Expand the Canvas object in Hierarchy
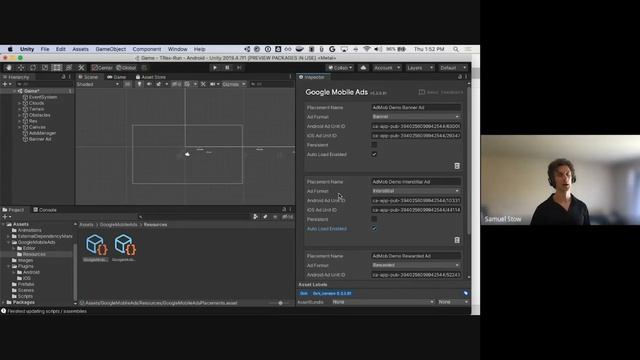 coord(20,127)
